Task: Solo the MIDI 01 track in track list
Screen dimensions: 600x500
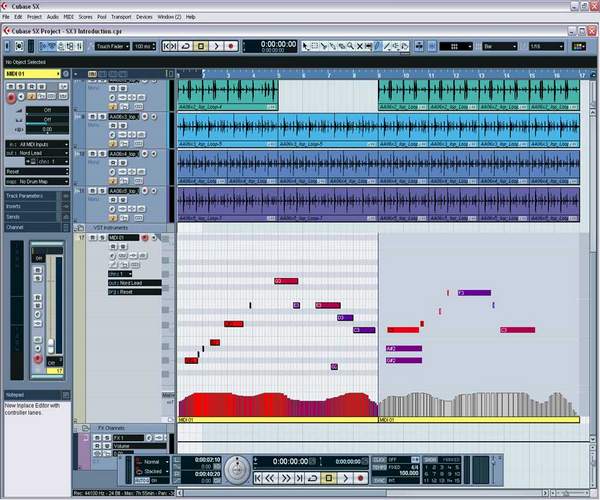Action: point(101,237)
